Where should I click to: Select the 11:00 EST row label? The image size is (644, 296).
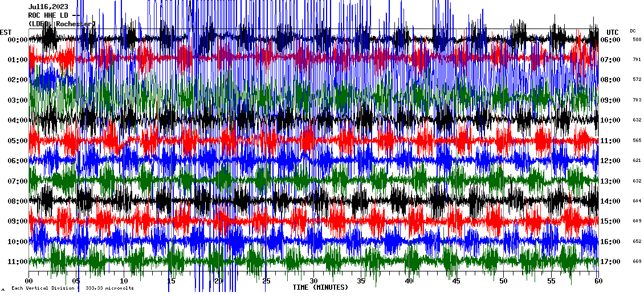17,262
